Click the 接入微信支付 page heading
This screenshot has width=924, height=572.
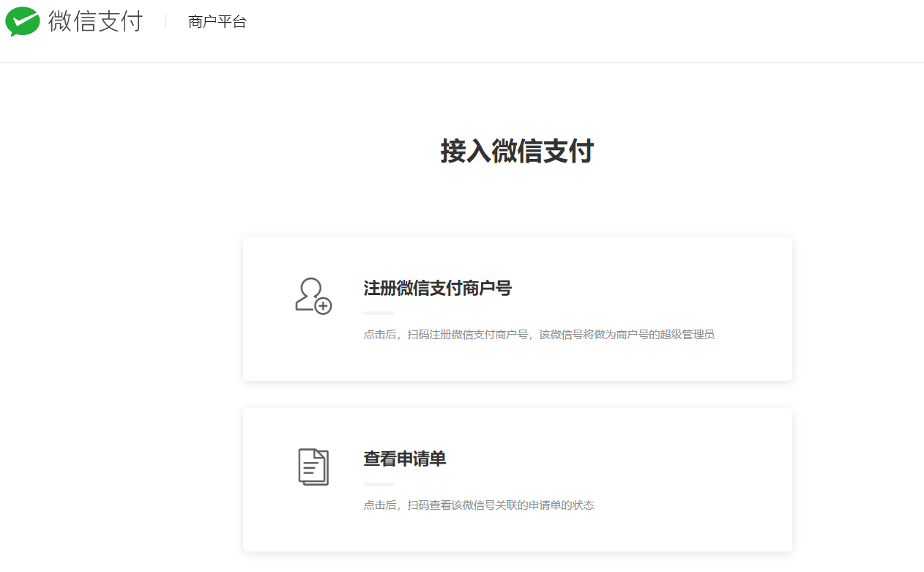tap(517, 151)
